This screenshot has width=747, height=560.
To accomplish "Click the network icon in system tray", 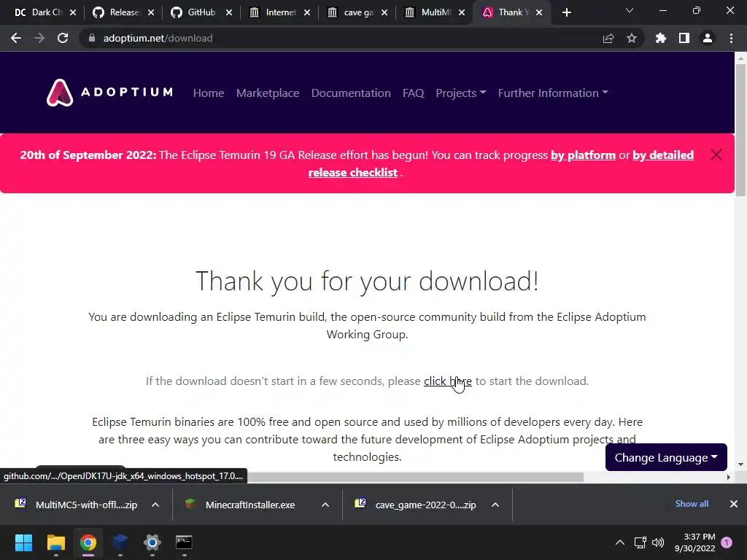I will click(x=640, y=542).
